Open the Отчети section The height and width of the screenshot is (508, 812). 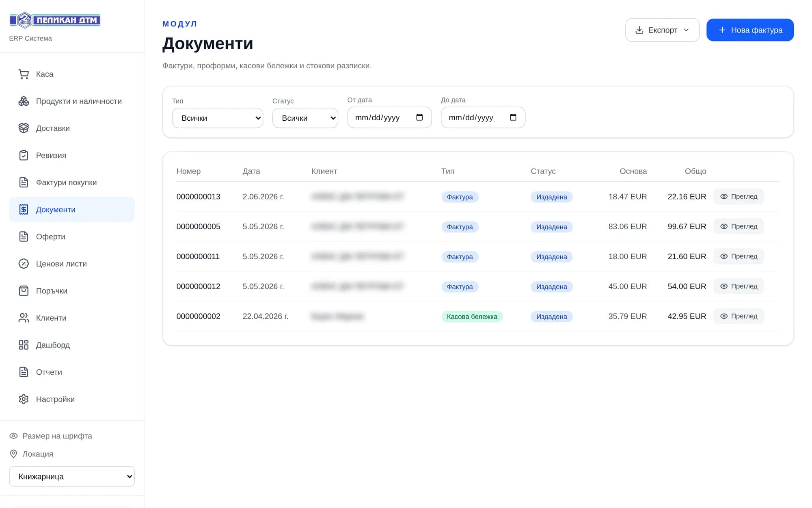(x=72, y=372)
